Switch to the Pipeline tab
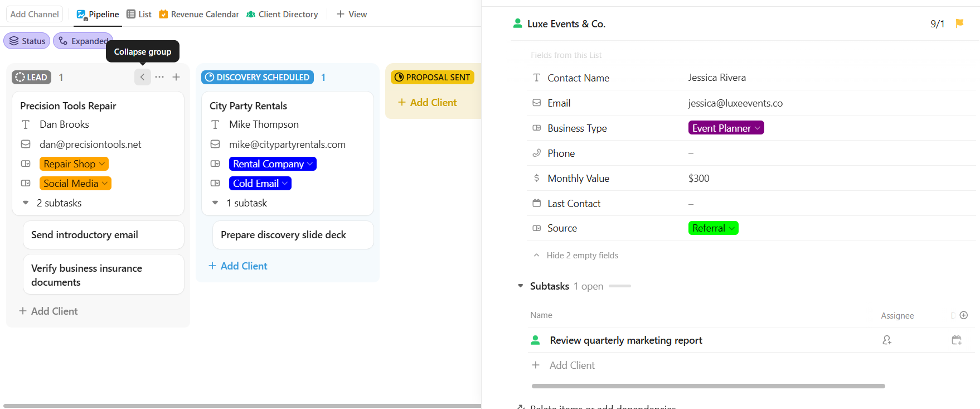 (x=98, y=15)
